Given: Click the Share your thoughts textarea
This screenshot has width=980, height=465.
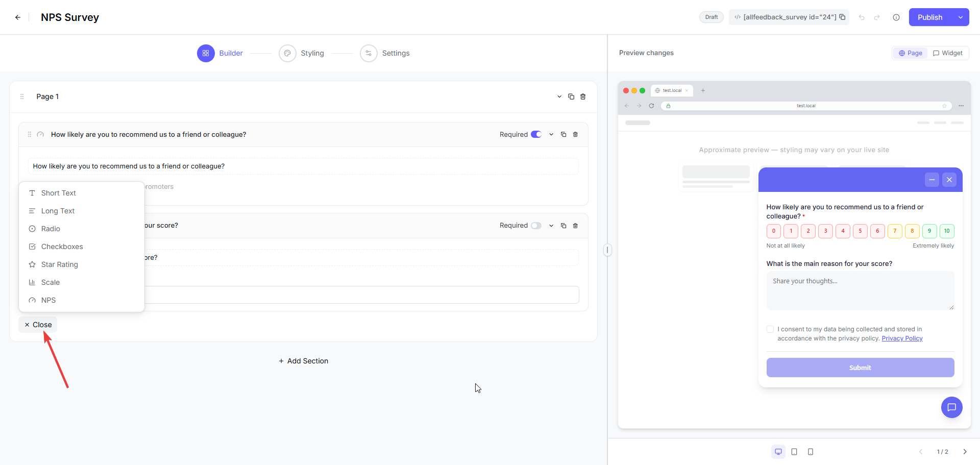Looking at the screenshot, I should [860, 290].
